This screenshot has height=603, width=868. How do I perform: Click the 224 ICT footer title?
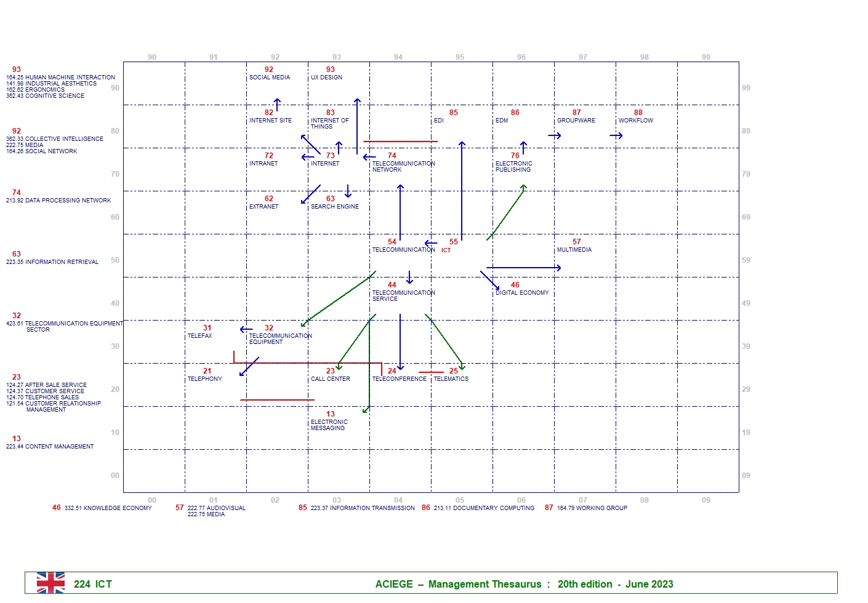tap(93, 584)
